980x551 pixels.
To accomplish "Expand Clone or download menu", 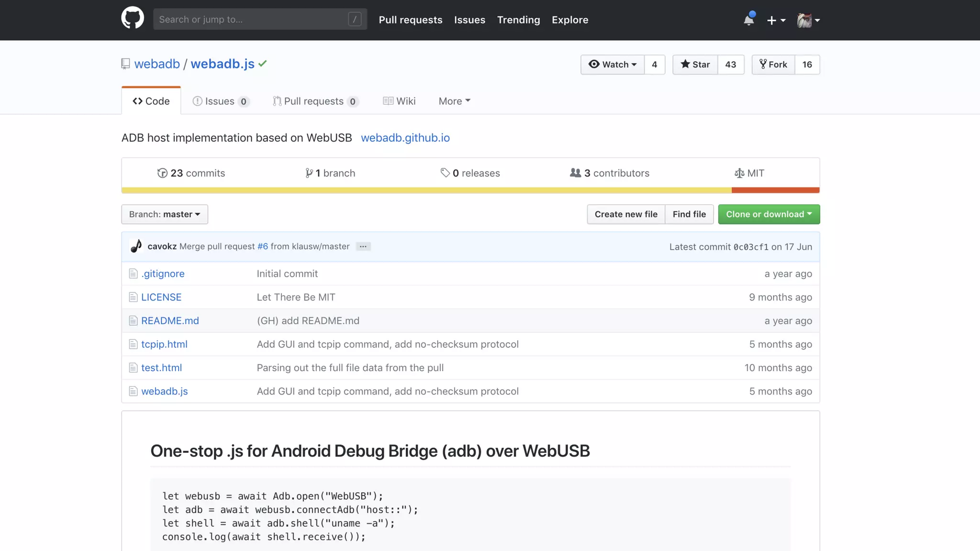I will [768, 214].
